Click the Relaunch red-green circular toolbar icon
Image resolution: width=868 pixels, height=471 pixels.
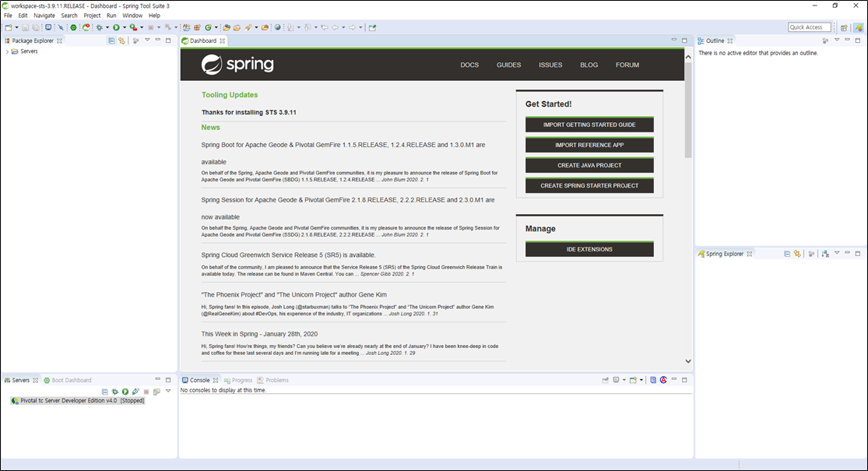pos(86,27)
